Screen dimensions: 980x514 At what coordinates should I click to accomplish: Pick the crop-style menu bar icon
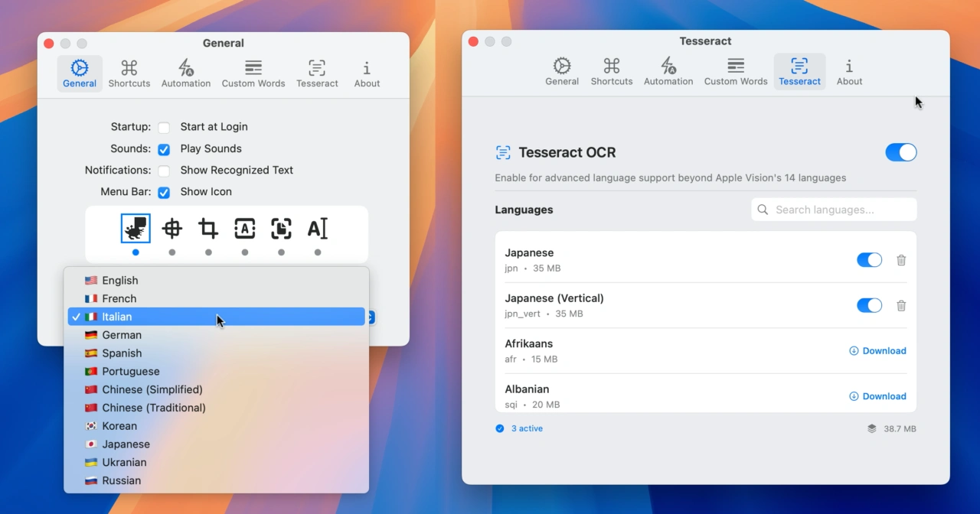pyautogui.click(x=208, y=228)
